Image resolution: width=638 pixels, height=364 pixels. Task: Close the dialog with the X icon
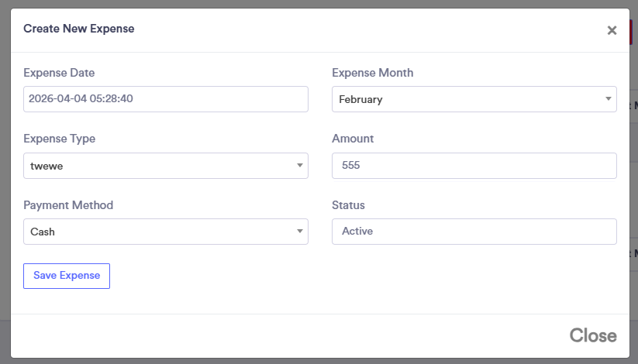pyautogui.click(x=612, y=30)
